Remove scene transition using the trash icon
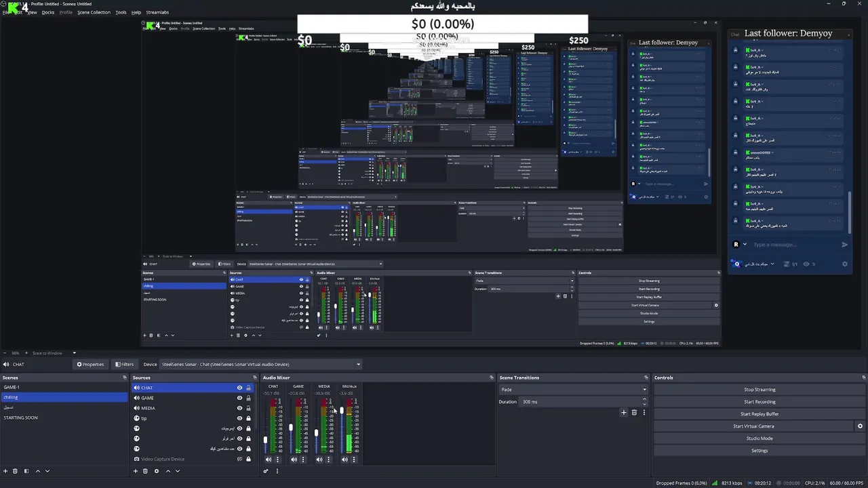 tap(634, 412)
